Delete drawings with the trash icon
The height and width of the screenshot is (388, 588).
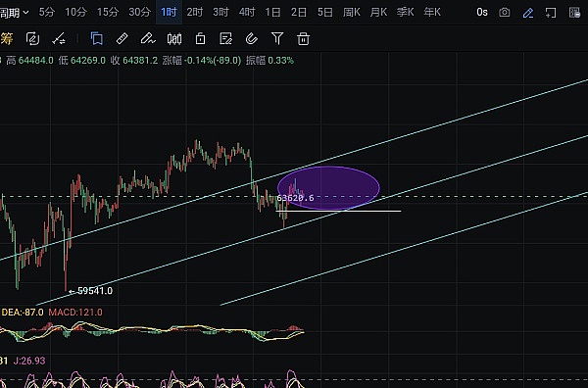pos(303,39)
